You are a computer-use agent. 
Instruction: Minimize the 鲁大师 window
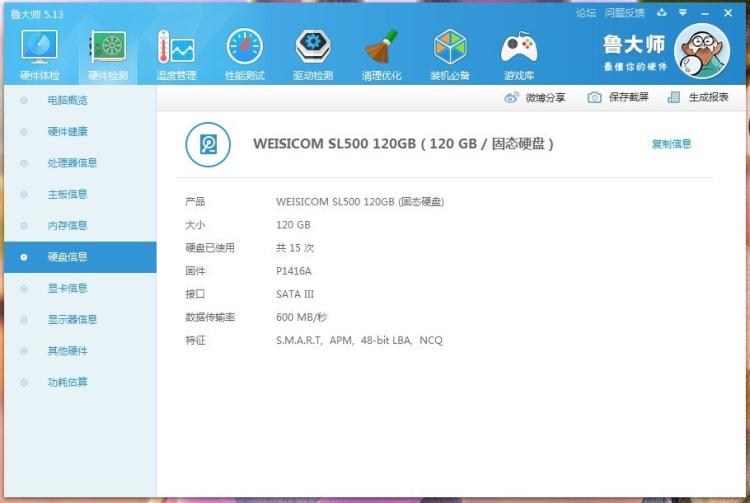point(705,13)
